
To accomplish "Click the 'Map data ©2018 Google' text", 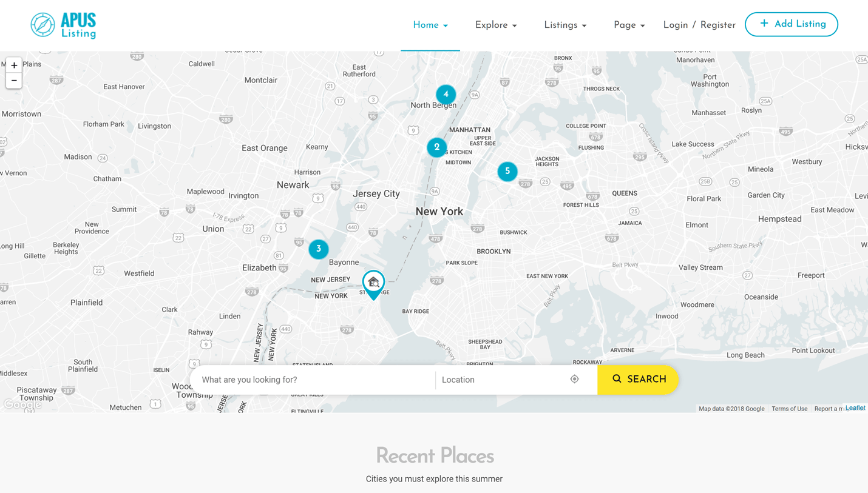I will tap(731, 409).
